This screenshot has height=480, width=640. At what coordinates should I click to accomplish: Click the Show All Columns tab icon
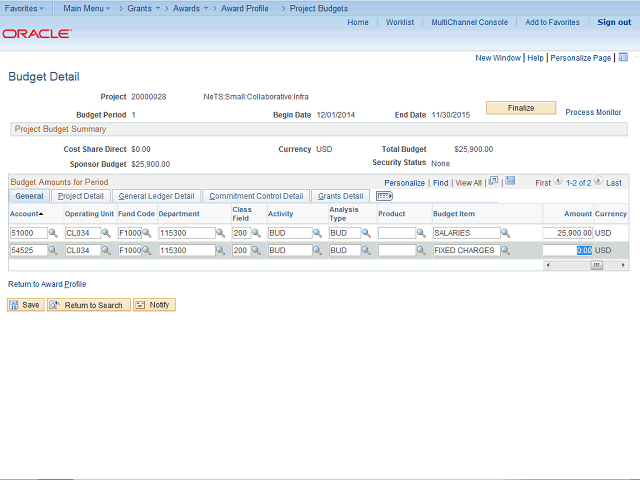pos(384,196)
